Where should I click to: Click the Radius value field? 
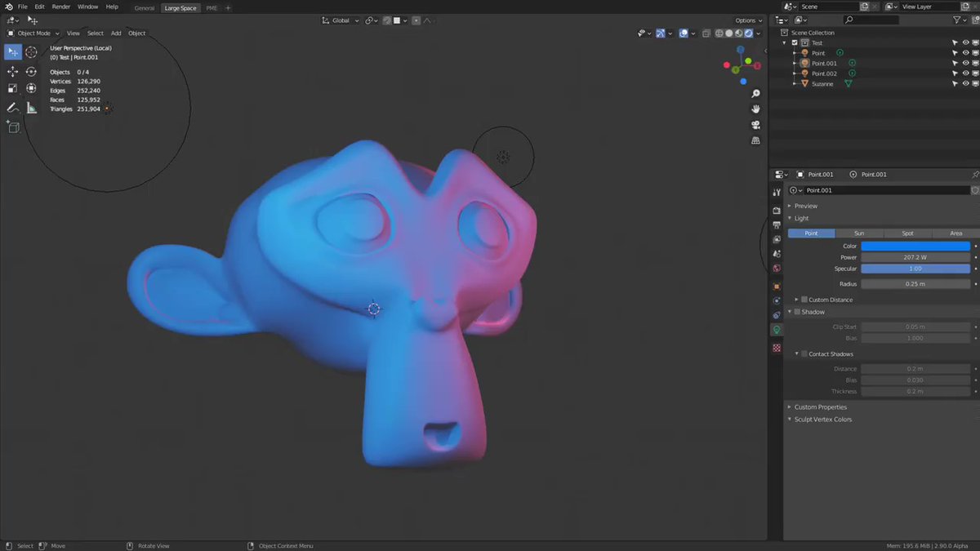(915, 284)
